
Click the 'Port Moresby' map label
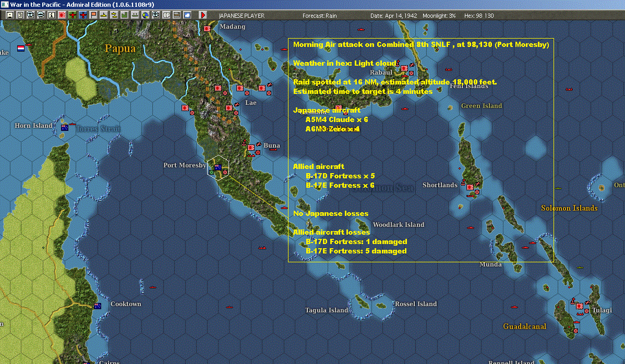185,165
